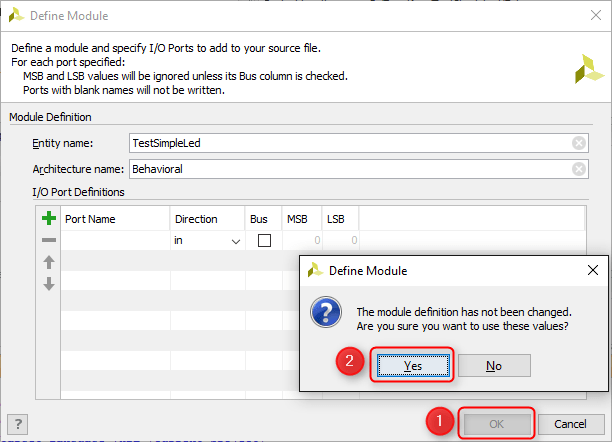Close the confirmation popup with its X
Screen dimensions: 612x442
(x=592, y=270)
